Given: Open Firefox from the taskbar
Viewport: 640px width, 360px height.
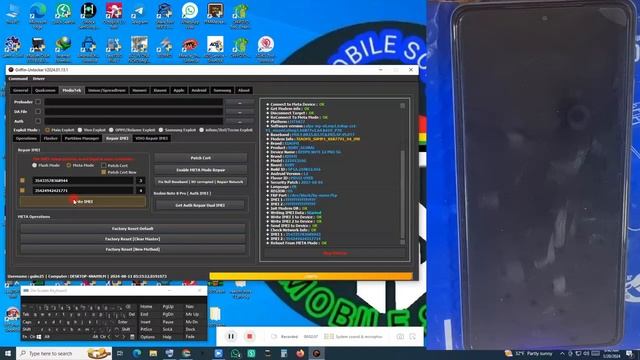Looking at the screenshot, I should 300,353.
